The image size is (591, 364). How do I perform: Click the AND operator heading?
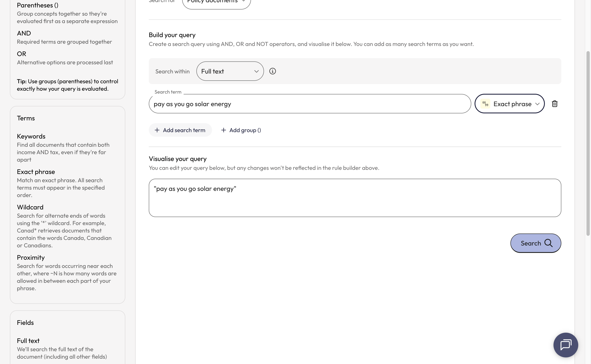coord(24,33)
